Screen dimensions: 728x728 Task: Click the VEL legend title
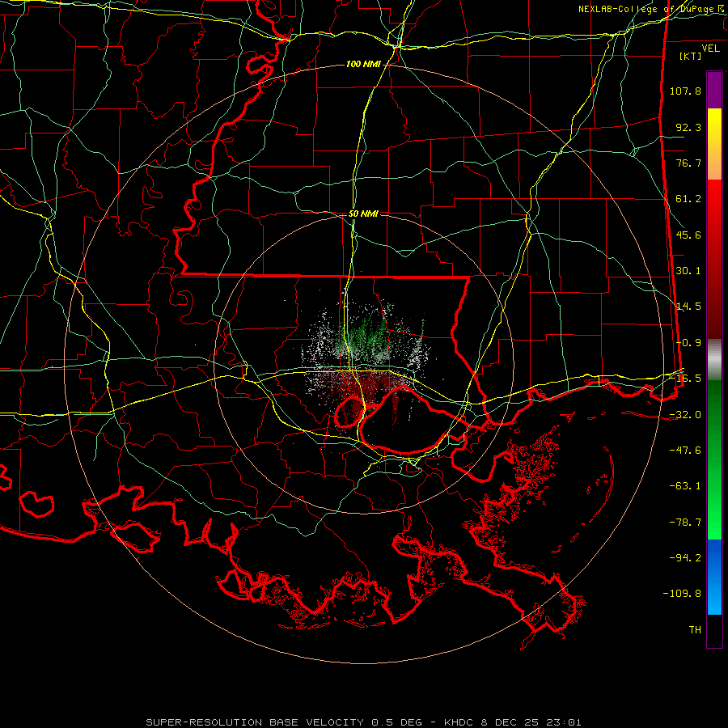coord(710,49)
